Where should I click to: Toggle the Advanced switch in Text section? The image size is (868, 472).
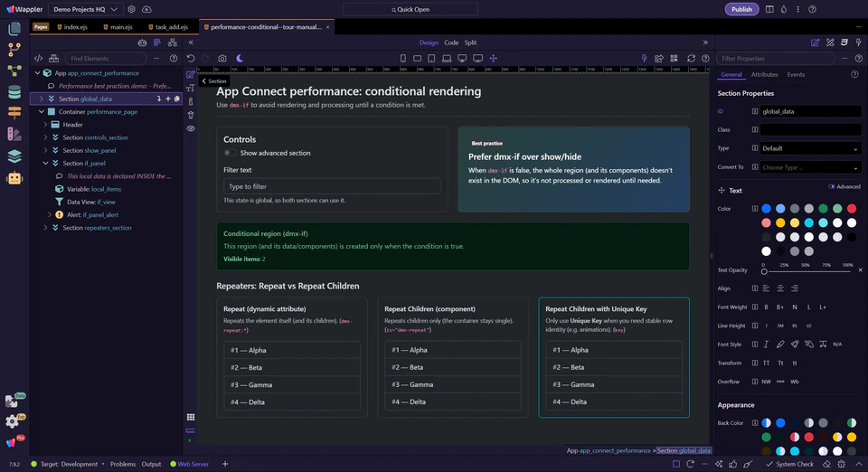pyautogui.click(x=832, y=187)
